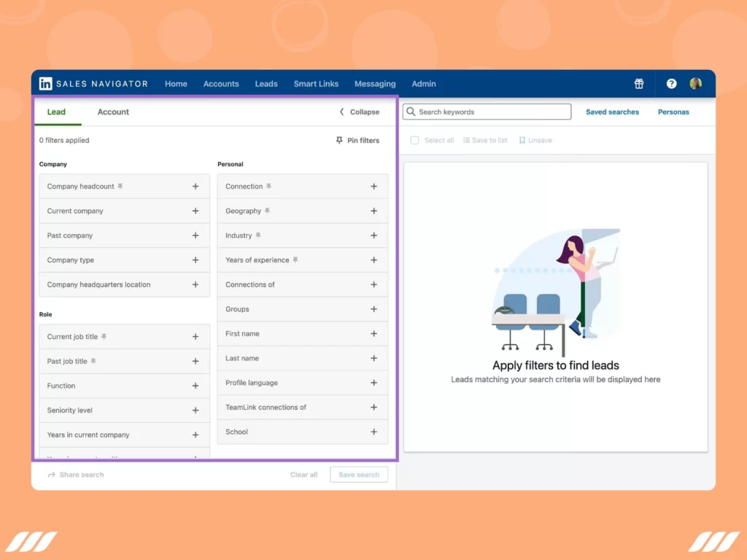This screenshot has height=560, width=747.
Task: Click the Share search arrow icon
Action: pos(52,475)
